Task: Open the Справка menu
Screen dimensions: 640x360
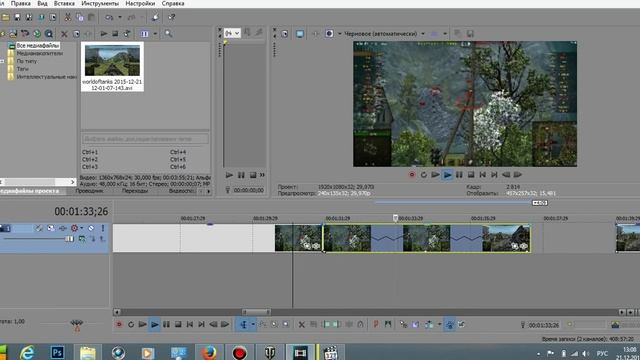Action: (x=173, y=3)
